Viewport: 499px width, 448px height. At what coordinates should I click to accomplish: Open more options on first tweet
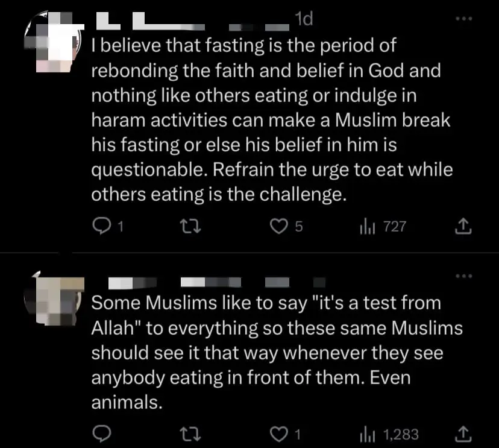(x=462, y=19)
